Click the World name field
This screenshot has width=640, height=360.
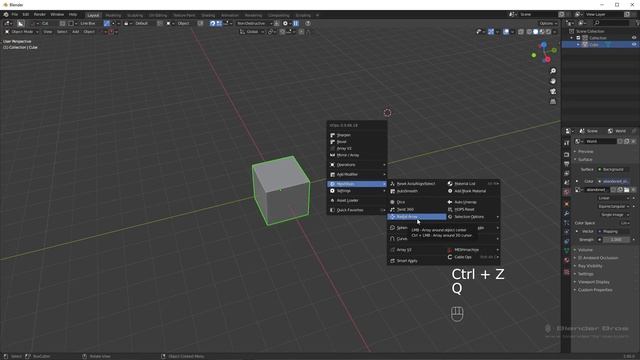(601, 141)
